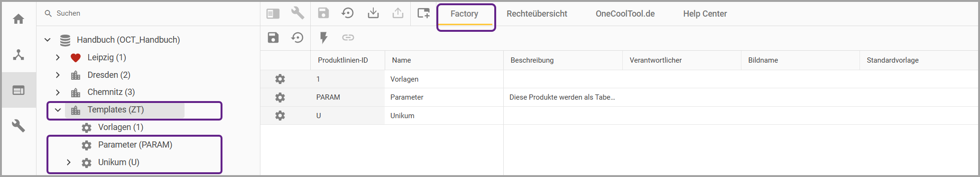Select Parameter (PARAM) in tree
Screen dimensions: 980x177
click(135, 145)
